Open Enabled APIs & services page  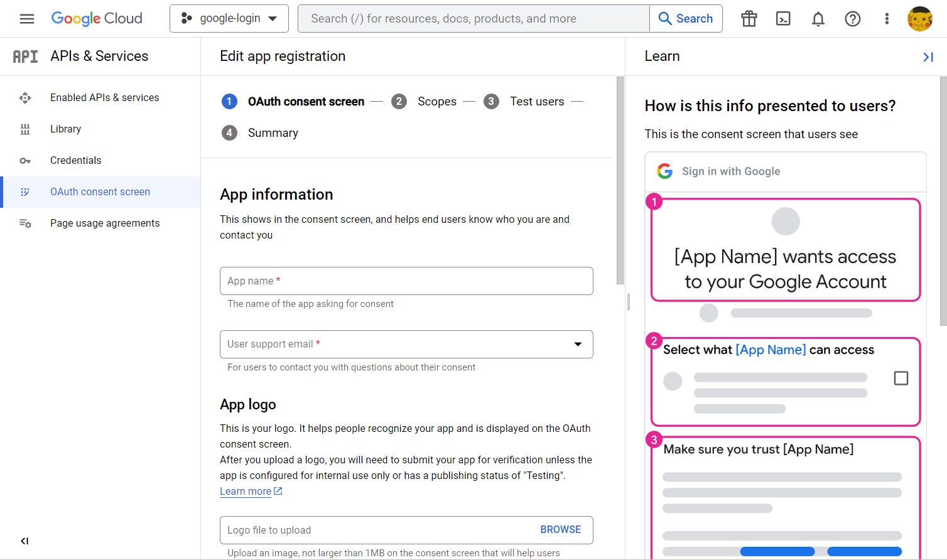[x=100, y=98]
